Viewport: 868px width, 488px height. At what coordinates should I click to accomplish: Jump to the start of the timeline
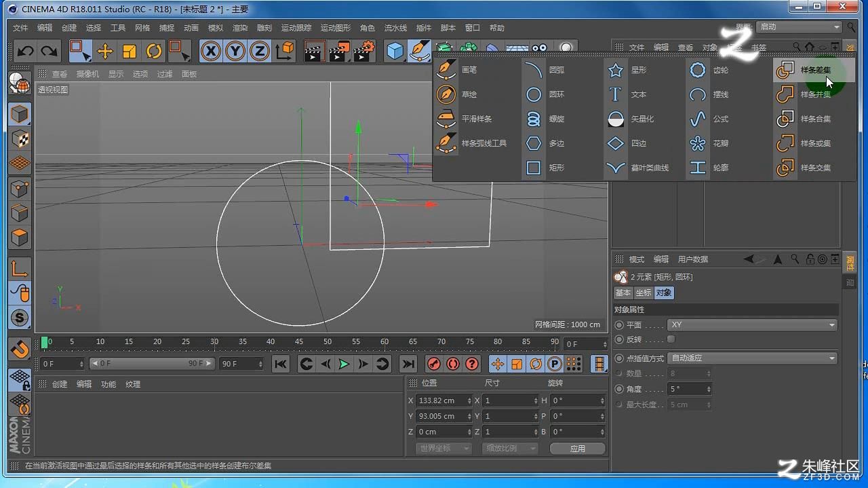pos(281,364)
